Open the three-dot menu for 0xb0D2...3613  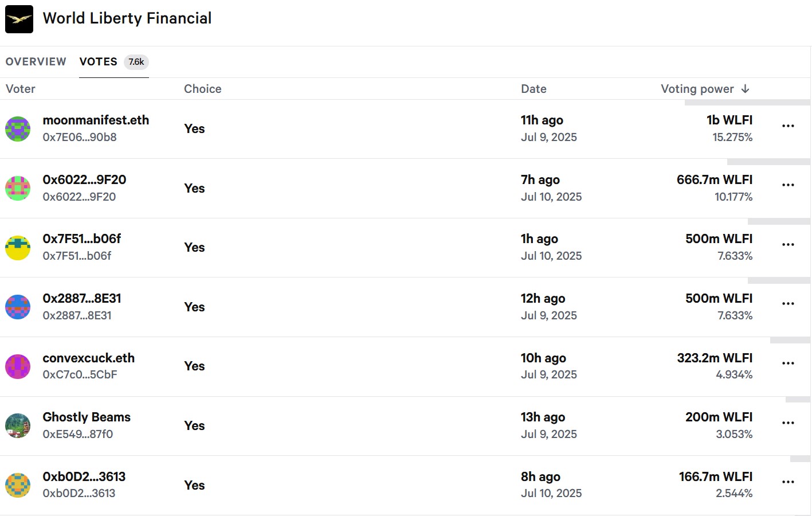(x=788, y=482)
